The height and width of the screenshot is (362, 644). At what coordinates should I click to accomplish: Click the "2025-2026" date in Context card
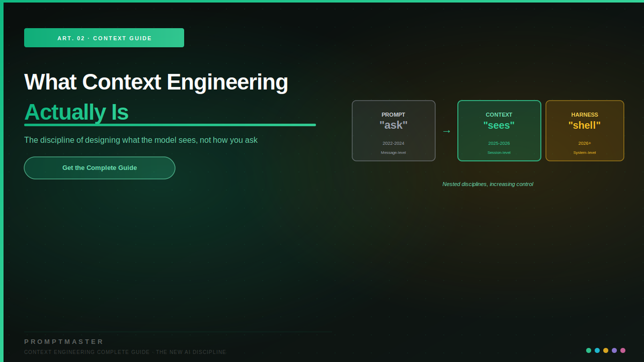[499, 143]
